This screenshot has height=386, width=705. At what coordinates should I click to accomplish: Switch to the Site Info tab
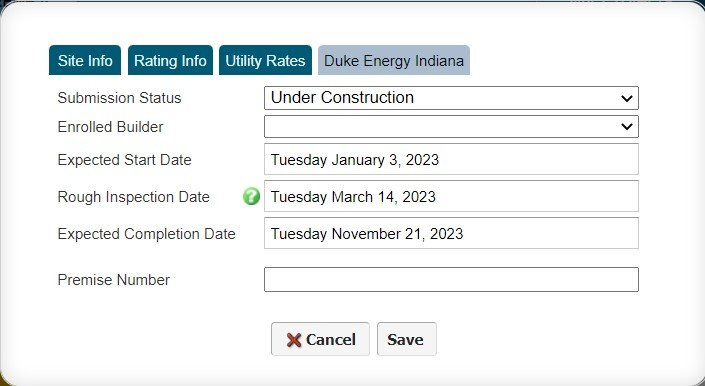pyautogui.click(x=85, y=60)
